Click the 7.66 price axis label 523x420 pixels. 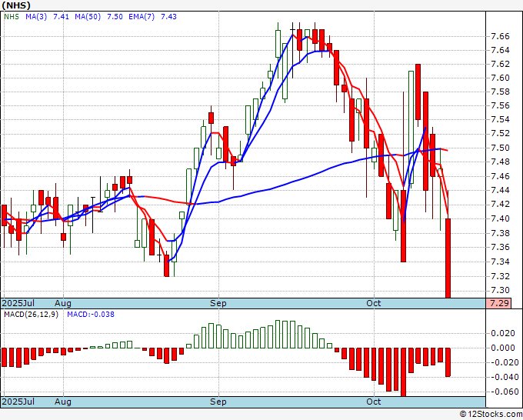(x=501, y=36)
